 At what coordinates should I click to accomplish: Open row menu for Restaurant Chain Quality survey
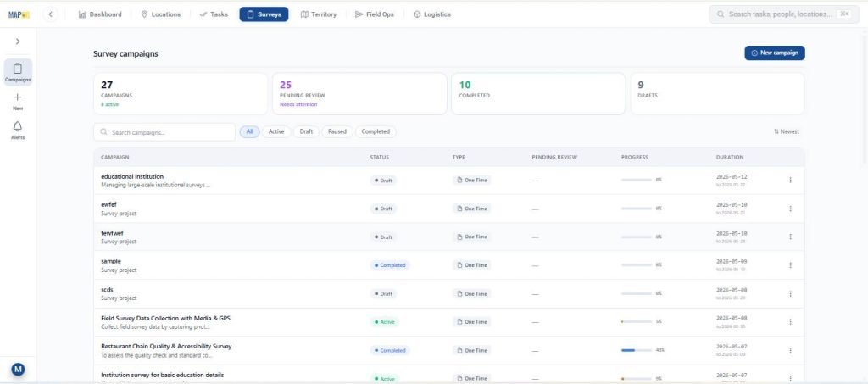click(790, 350)
